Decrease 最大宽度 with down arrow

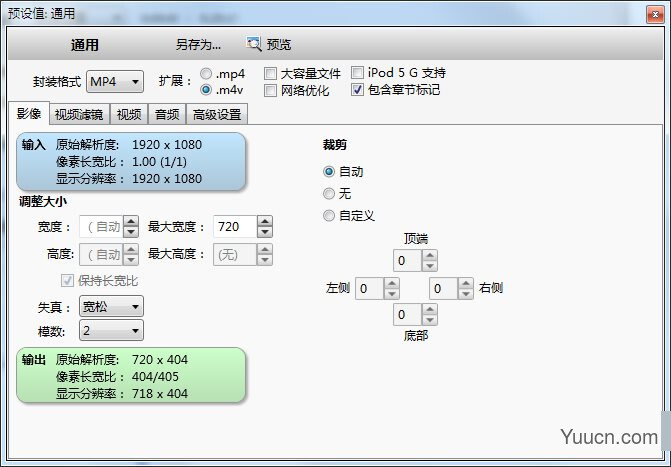point(265,232)
